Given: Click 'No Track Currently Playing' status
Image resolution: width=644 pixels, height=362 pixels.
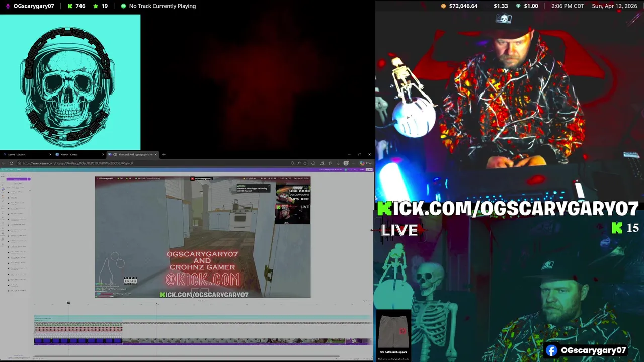Looking at the screenshot, I should (158, 6).
